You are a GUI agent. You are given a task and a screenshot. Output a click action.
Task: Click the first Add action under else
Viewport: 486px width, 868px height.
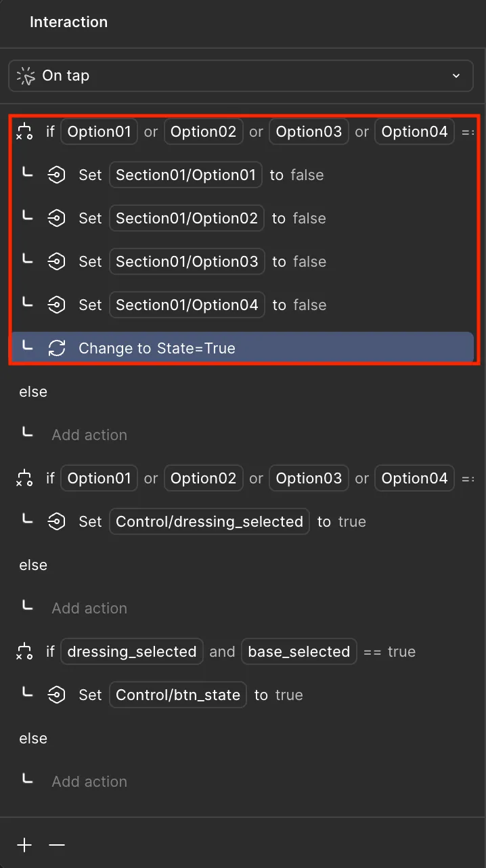click(89, 435)
